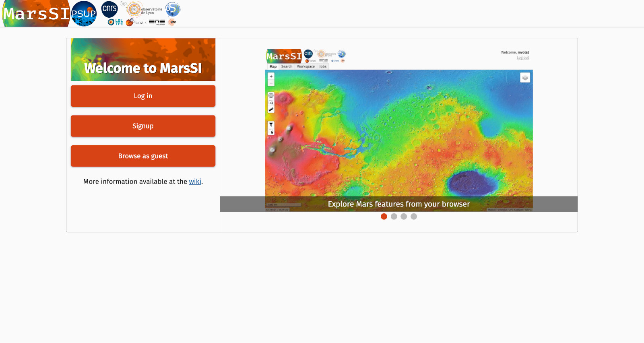Choose Browse as guest
Viewport: 644px width, 343px height.
(x=143, y=156)
